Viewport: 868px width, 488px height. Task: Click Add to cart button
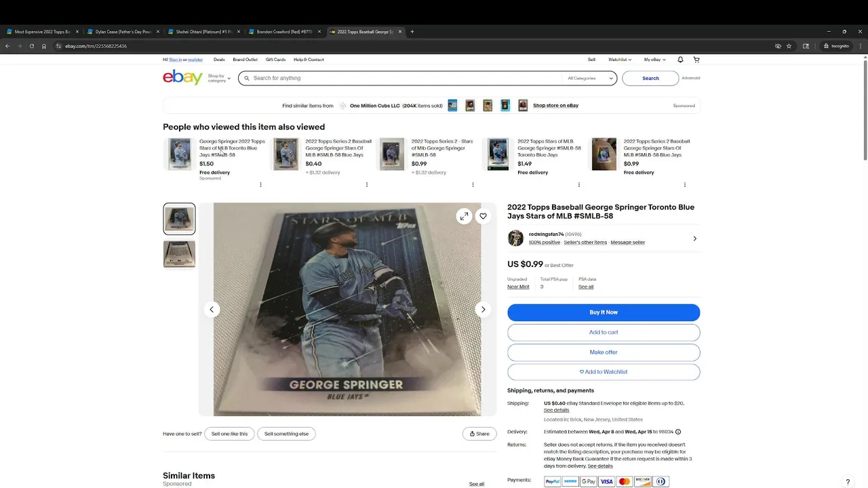[x=604, y=332]
